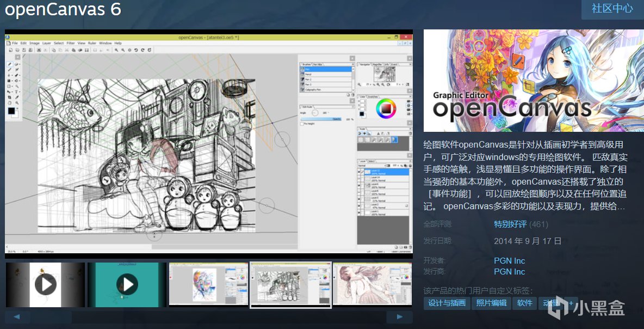Image resolution: width=644 pixels, height=329 pixels.
Task: Select the paint bucket tool in the palette
Action: (x=16, y=81)
